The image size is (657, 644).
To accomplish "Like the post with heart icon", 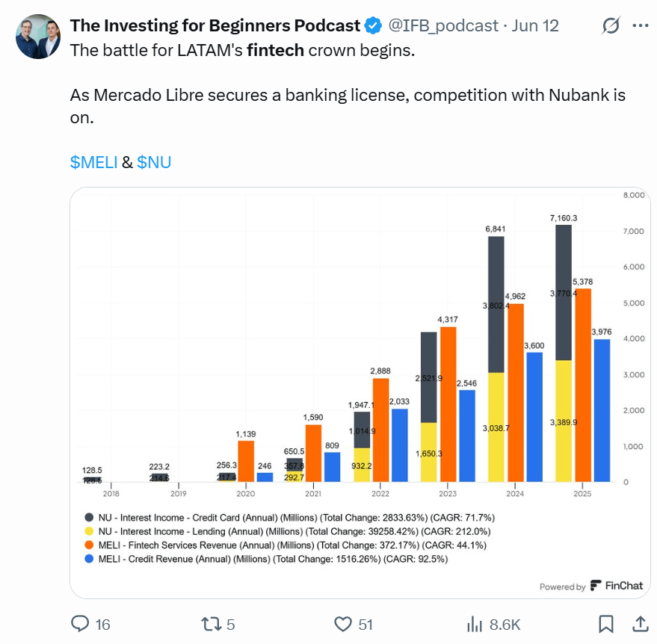I will [x=343, y=624].
